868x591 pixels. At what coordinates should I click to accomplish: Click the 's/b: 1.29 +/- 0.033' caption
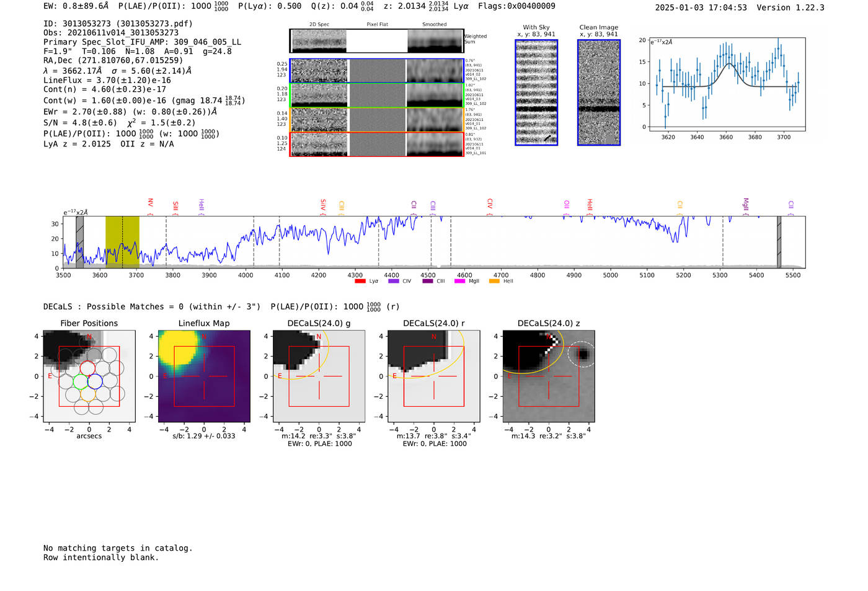[204, 436]
